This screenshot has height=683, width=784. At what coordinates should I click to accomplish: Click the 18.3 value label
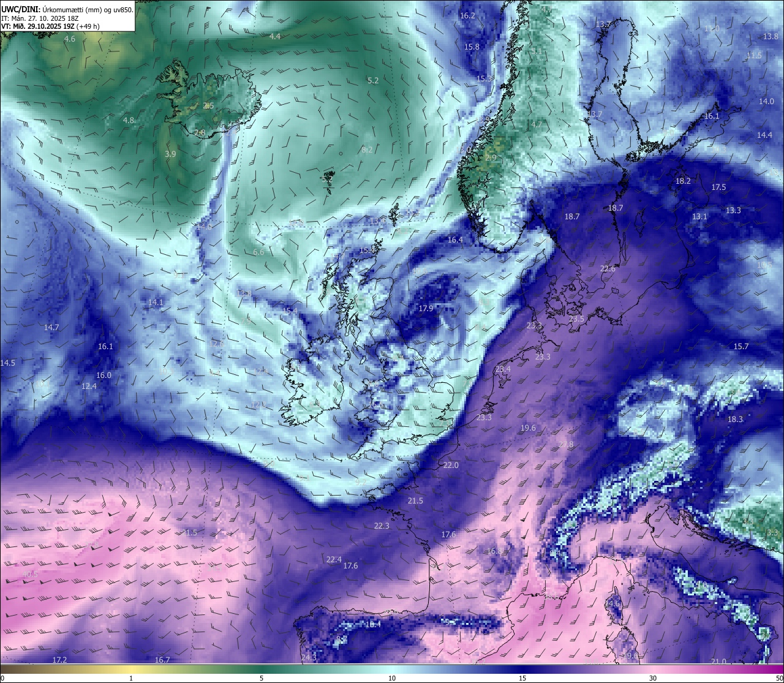735,420
